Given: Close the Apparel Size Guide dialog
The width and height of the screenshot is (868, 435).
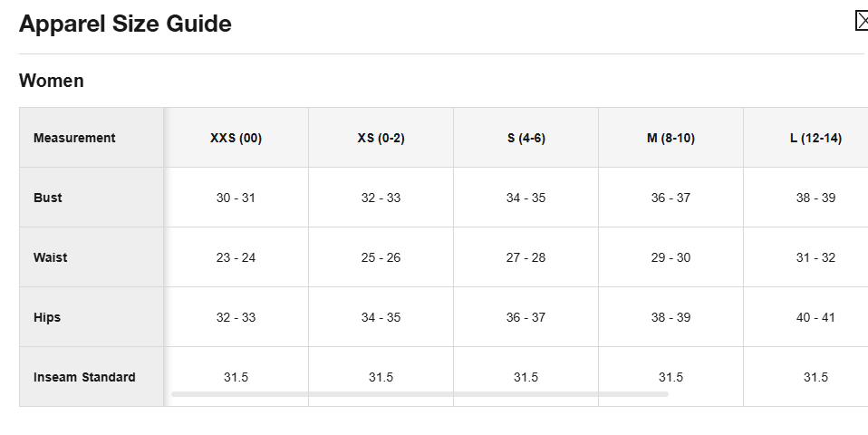Looking at the screenshot, I should [862, 21].
